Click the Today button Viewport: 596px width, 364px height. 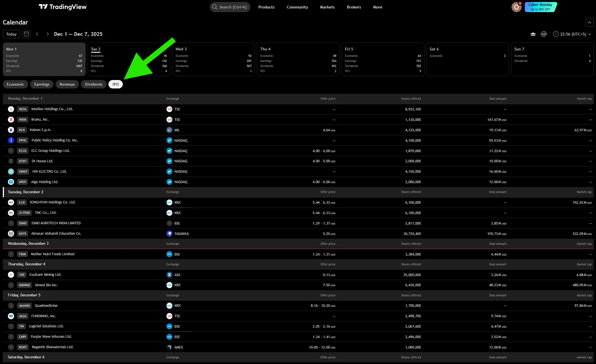pyautogui.click(x=11, y=34)
